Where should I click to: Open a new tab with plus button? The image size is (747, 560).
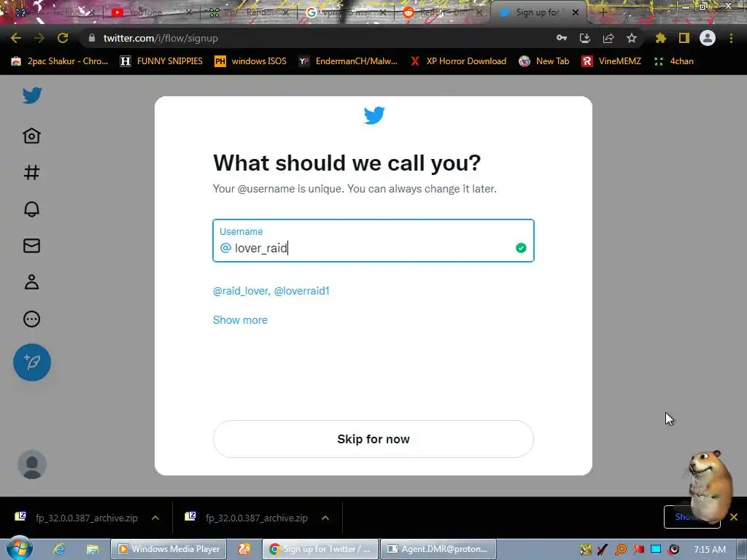603,12
